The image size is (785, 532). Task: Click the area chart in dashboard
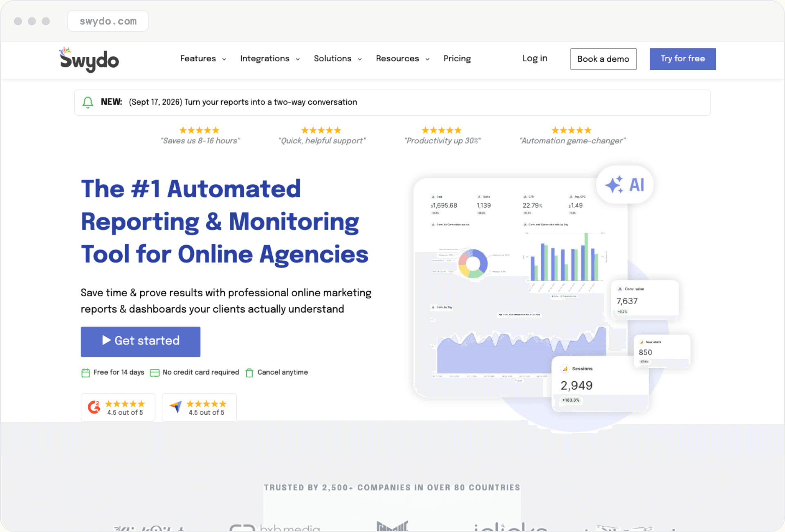(x=521, y=350)
